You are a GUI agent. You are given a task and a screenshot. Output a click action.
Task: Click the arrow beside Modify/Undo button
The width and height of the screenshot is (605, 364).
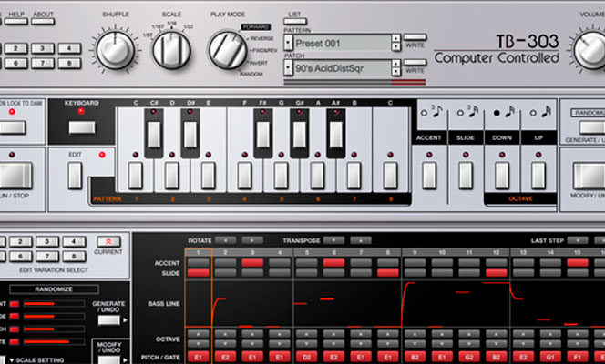tap(125, 360)
